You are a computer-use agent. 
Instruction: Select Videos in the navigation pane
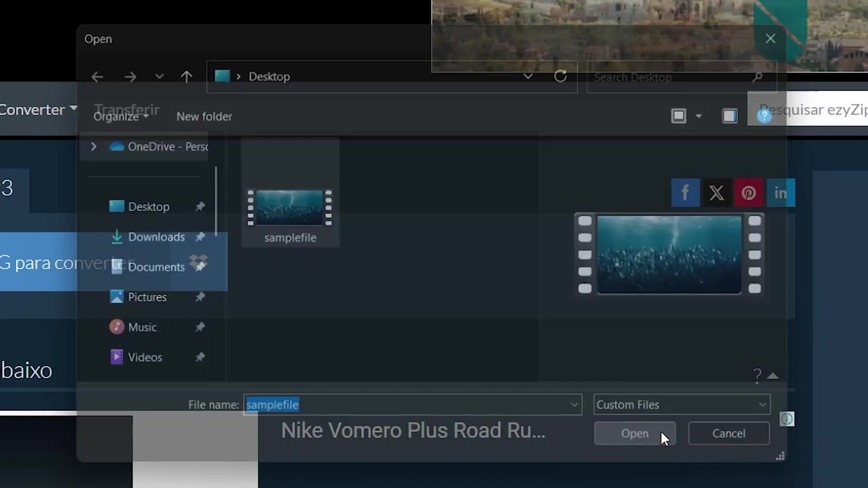(x=136, y=357)
